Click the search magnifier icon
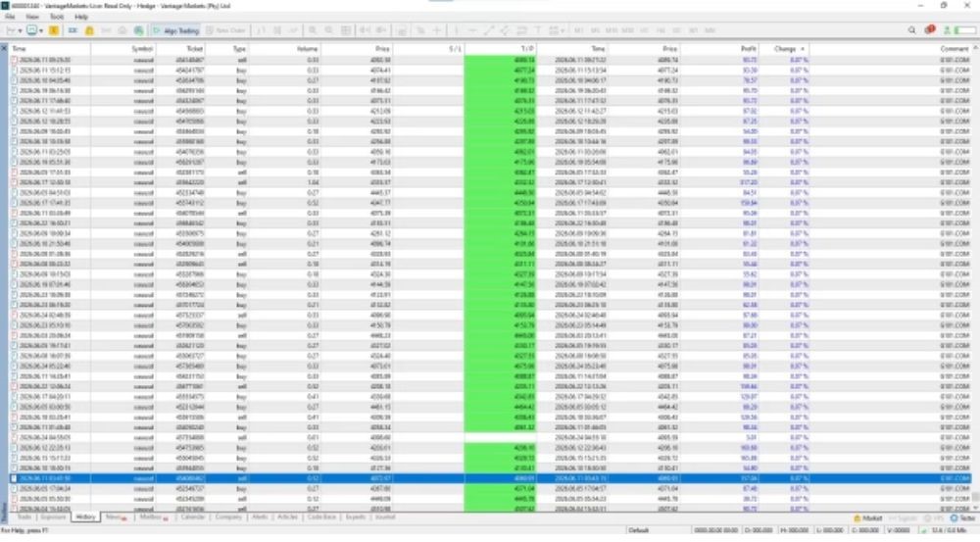Screen dimensions: 980x542 click(911, 30)
